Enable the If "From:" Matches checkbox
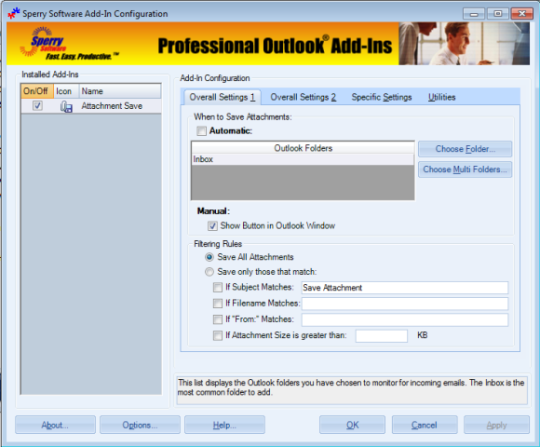The width and height of the screenshot is (540, 447). coord(218,320)
